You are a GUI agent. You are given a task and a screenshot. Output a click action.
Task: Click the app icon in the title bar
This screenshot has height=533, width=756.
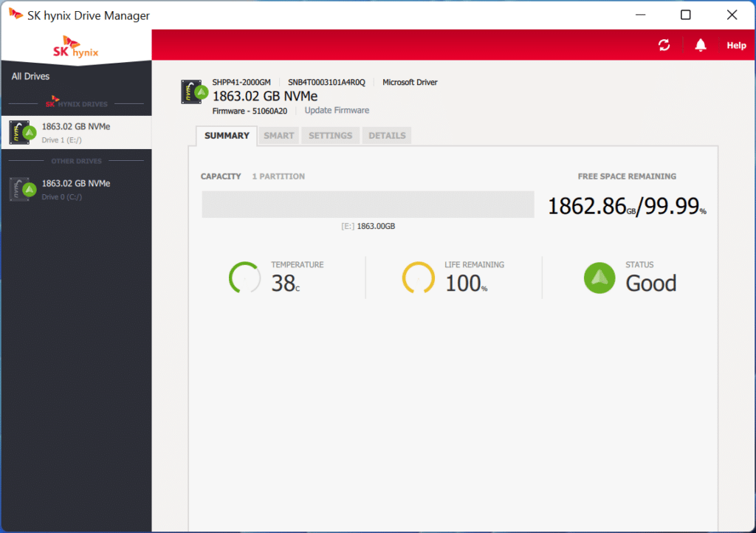pyautogui.click(x=16, y=15)
